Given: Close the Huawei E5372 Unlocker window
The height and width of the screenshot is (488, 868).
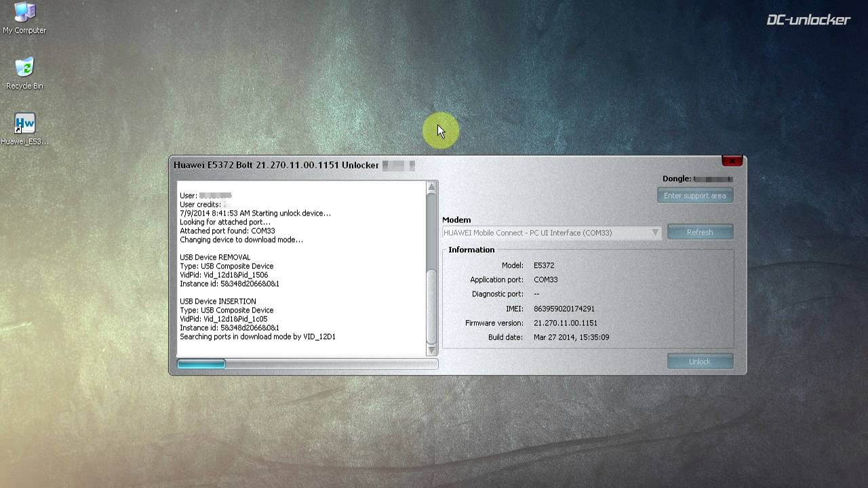Looking at the screenshot, I should (732, 161).
